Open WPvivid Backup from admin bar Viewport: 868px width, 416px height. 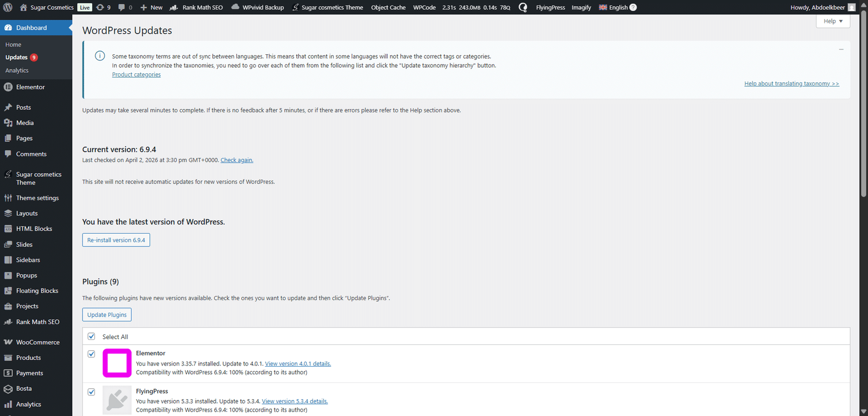coord(258,8)
